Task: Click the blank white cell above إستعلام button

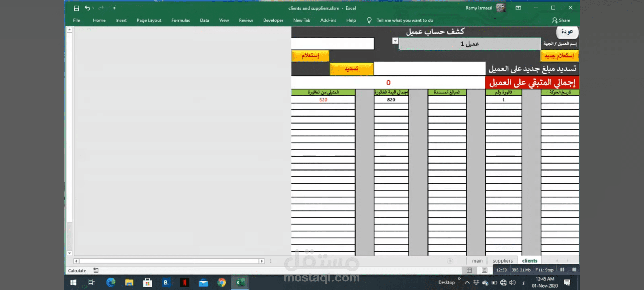Action: tap(332, 44)
